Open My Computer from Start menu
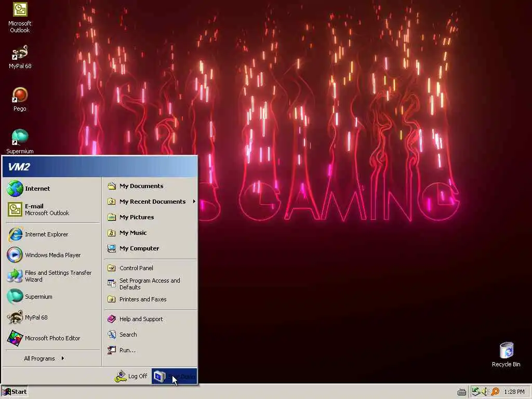The height and width of the screenshot is (399, 532). click(150, 248)
